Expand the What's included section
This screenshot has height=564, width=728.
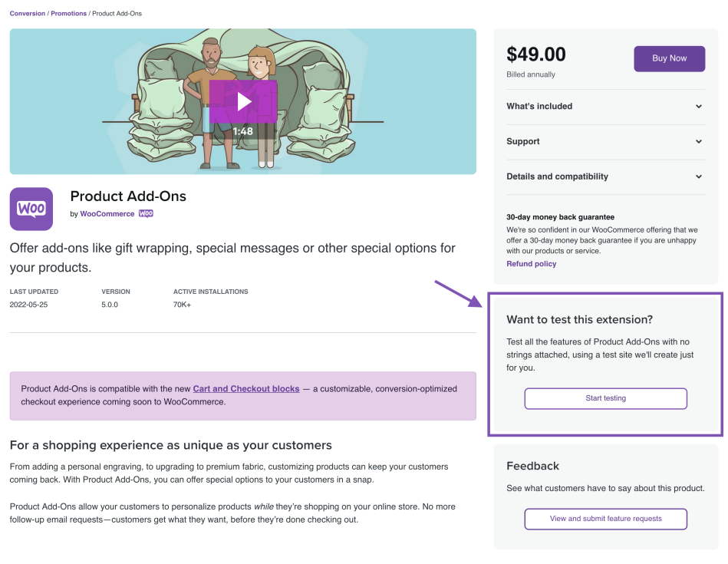(x=539, y=107)
